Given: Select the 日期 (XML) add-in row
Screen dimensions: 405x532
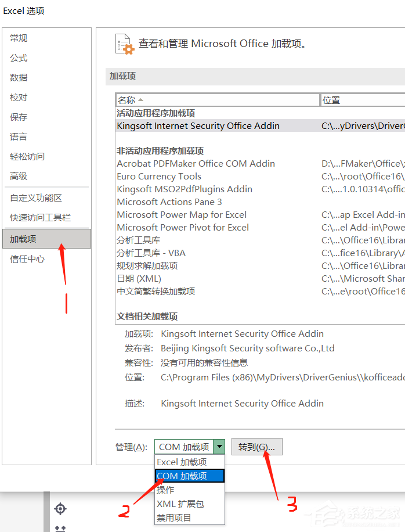Looking at the screenshot, I should coord(260,279).
